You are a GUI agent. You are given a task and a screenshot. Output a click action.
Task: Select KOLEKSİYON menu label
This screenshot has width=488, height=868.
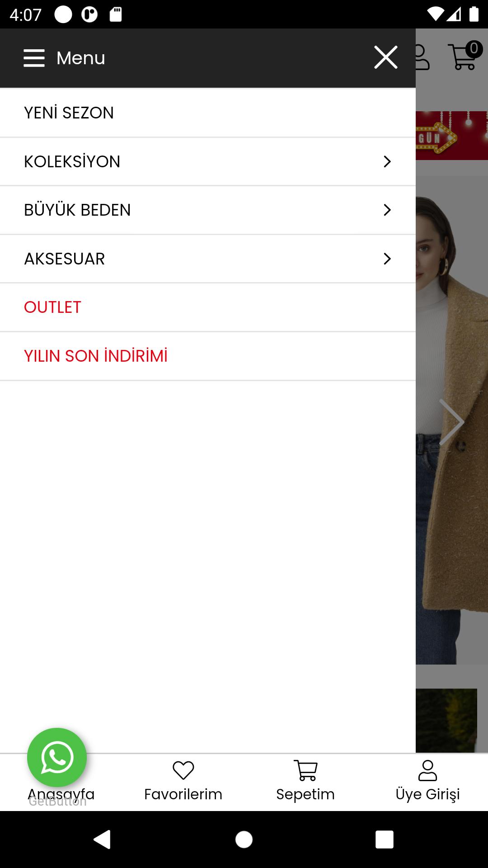point(72,161)
